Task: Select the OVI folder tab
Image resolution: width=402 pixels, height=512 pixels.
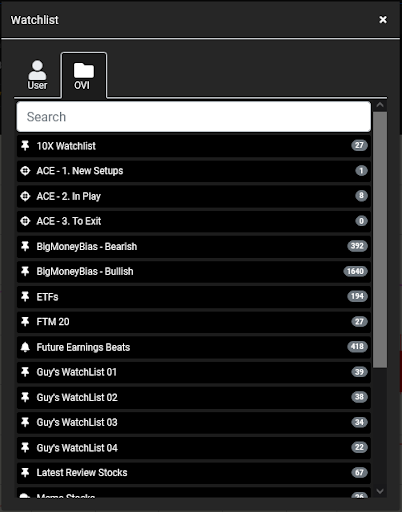Action: (x=84, y=76)
